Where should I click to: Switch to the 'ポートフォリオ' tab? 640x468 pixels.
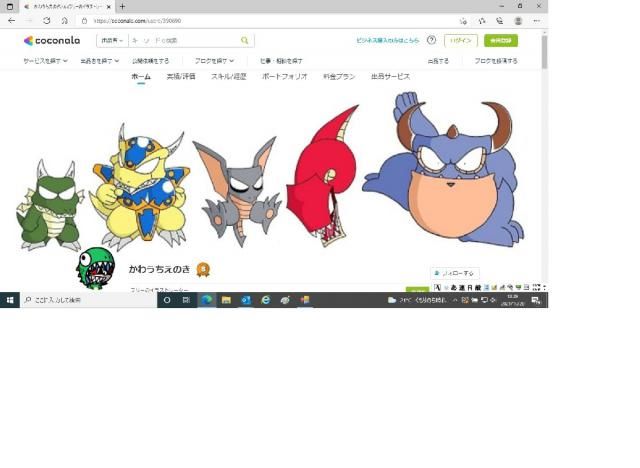point(284,76)
